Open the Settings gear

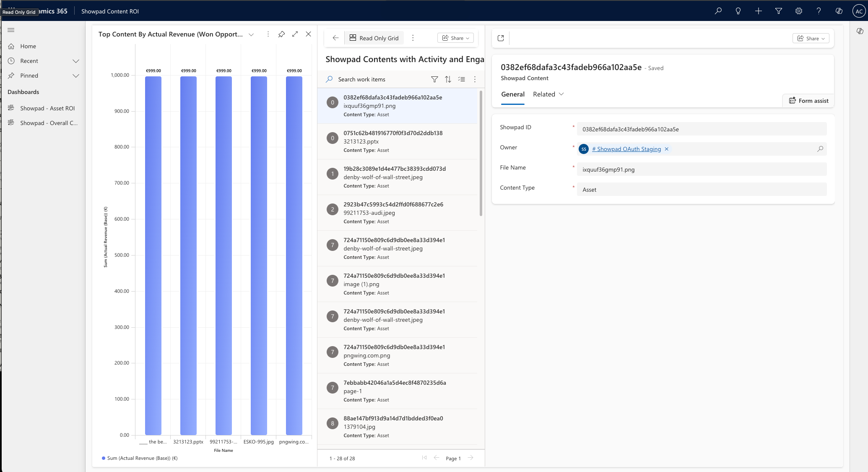pos(798,11)
